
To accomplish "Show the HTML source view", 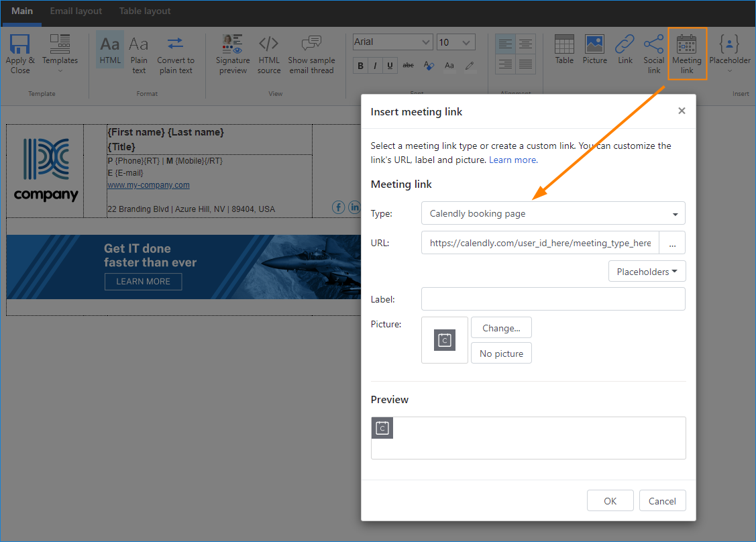I will click(x=269, y=54).
